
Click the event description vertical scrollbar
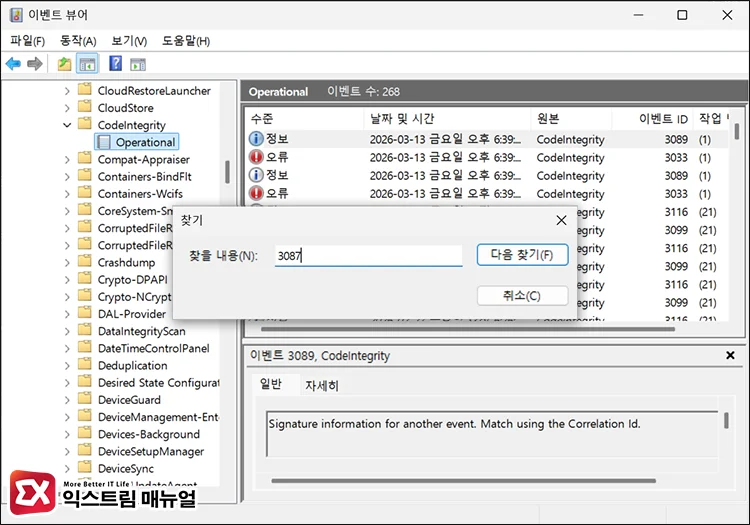coord(726,420)
